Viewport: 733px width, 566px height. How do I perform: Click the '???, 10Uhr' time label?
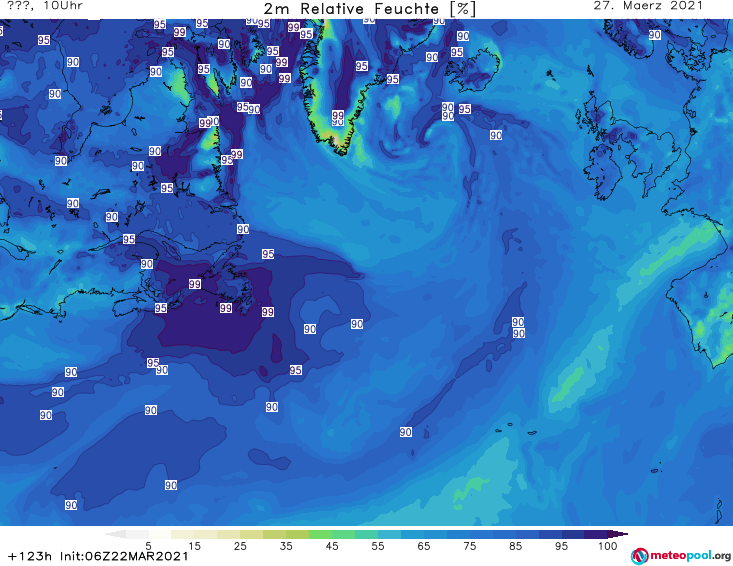(x=45, y=6)
